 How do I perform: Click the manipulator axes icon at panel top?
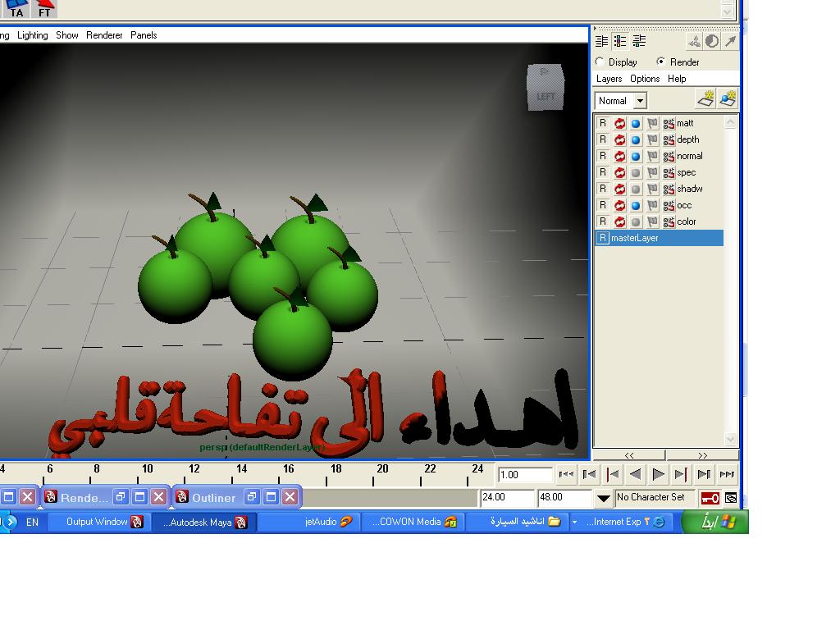pos(694,41)
